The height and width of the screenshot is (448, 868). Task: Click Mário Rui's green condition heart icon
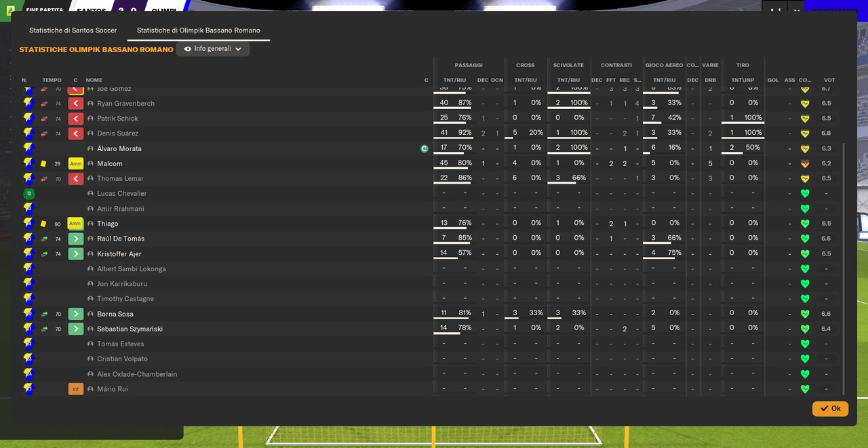point(805,389)
